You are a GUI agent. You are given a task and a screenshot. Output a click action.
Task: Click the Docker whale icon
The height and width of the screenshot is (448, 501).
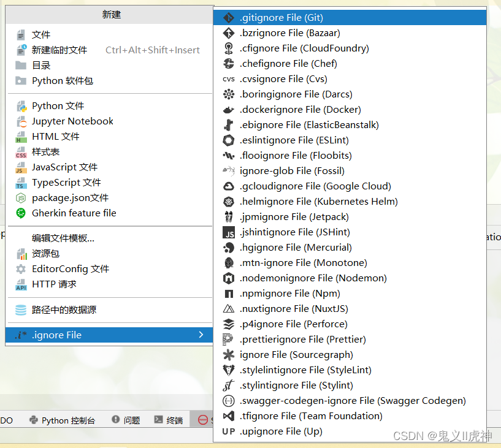coord(229,110)
